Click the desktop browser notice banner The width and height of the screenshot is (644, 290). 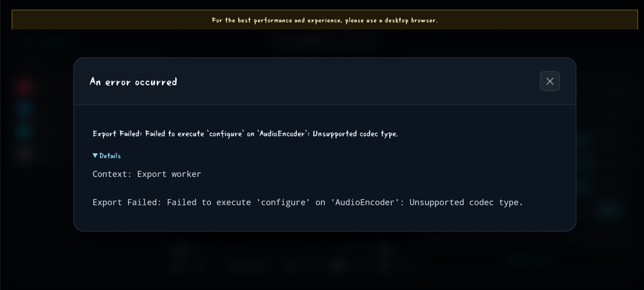point(324,20)
